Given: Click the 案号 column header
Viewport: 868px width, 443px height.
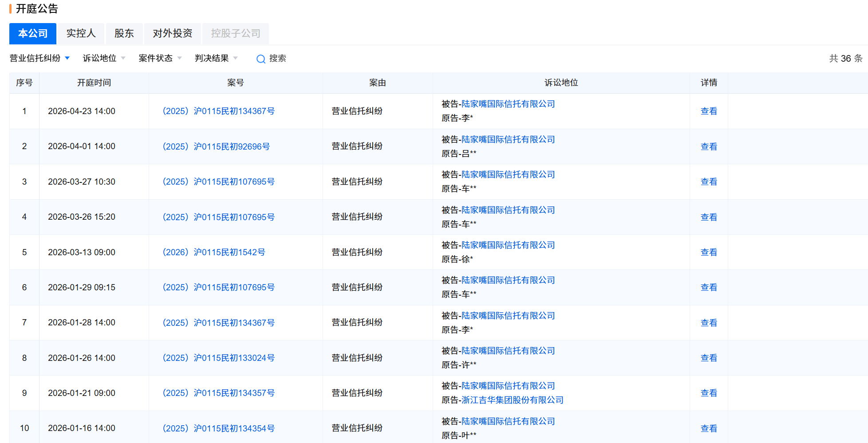Looking at the screenshot, I should pos(236,83).
